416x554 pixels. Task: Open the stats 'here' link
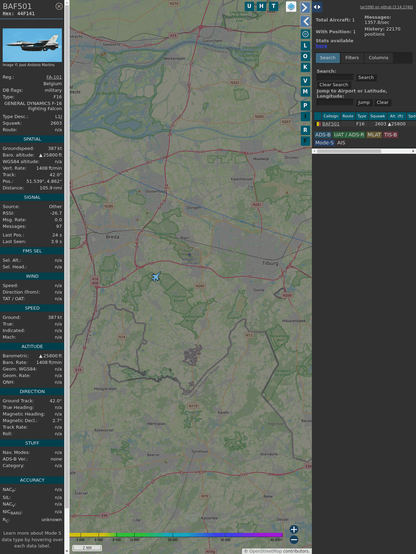(321, 46)
